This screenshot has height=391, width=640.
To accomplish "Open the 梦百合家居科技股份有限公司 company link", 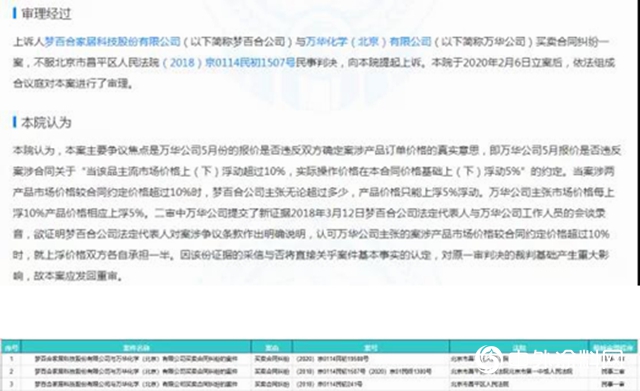I will pos(112,42).
